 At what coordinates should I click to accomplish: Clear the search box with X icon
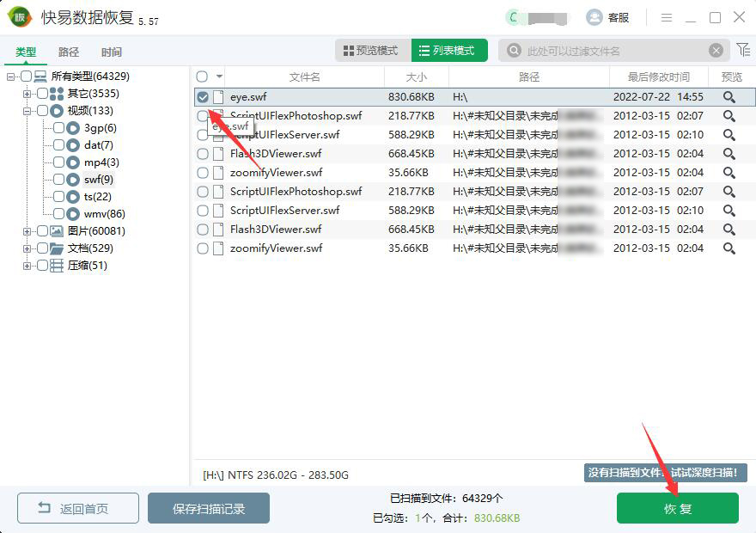pos(716,51)
